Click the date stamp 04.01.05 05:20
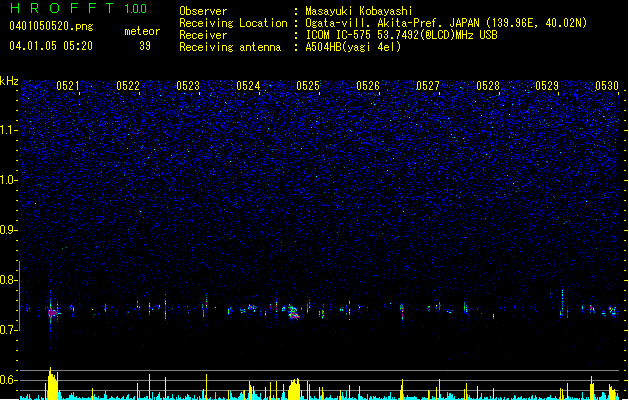Image resolution: width=629 pixels, height=400 pixels. pyautogui.click(x=51, y=46)
